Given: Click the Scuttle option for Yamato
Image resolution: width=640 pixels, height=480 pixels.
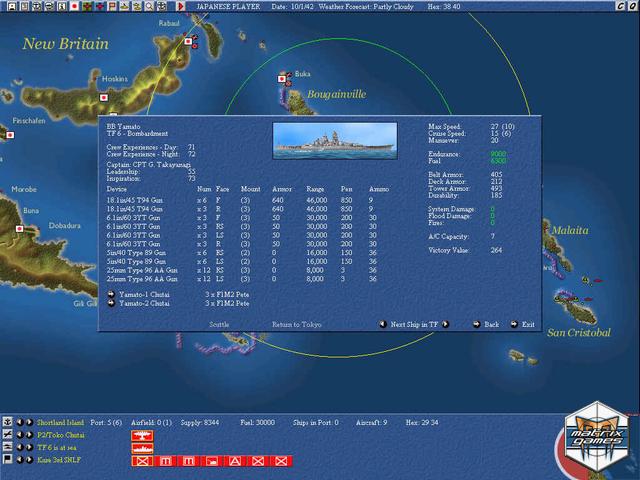Looking at the screenshot, I should click(219, 324).
